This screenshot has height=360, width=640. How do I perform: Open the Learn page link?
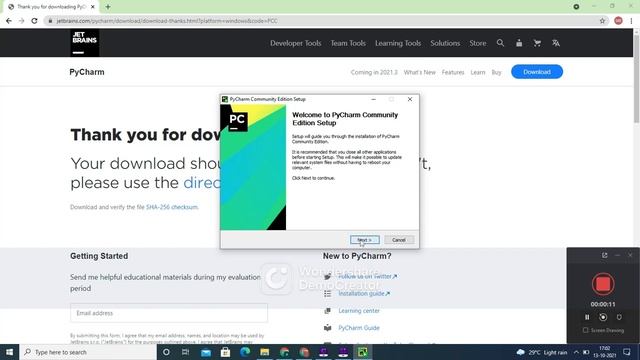478,72
